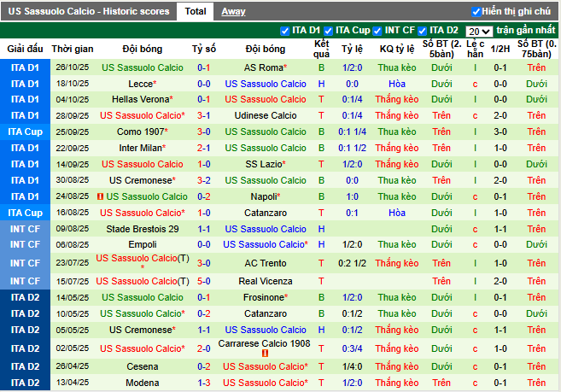Click the INT CF badge for 09/08/25
Image resolution: width=561 pixels, height=392 pixels.
(25, 229)
